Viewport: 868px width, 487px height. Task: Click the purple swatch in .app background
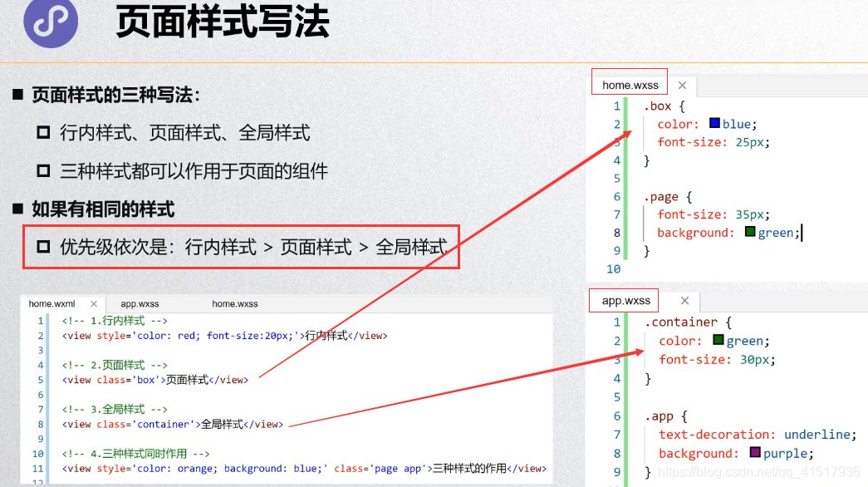(754, 452)
